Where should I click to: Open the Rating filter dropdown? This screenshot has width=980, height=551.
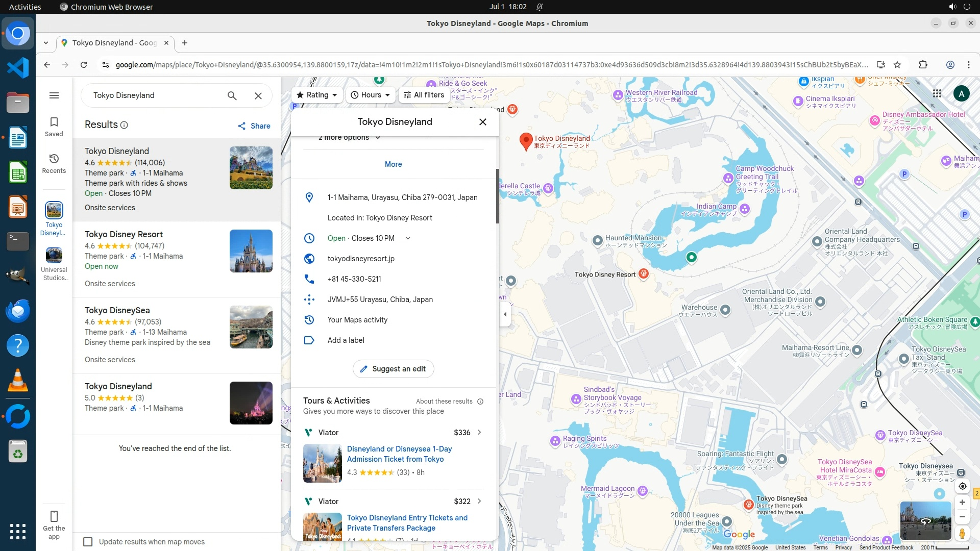pyautogui.click(x=317, y=95)
